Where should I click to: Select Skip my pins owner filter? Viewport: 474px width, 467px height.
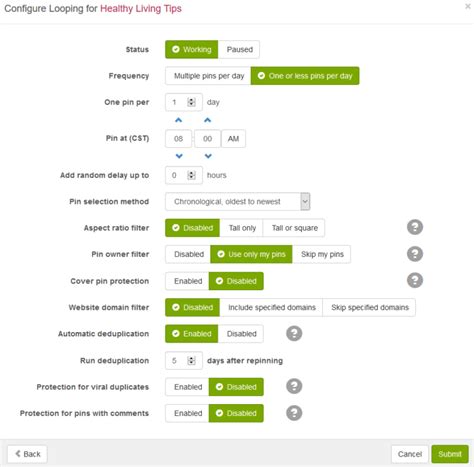coord(322,254)
